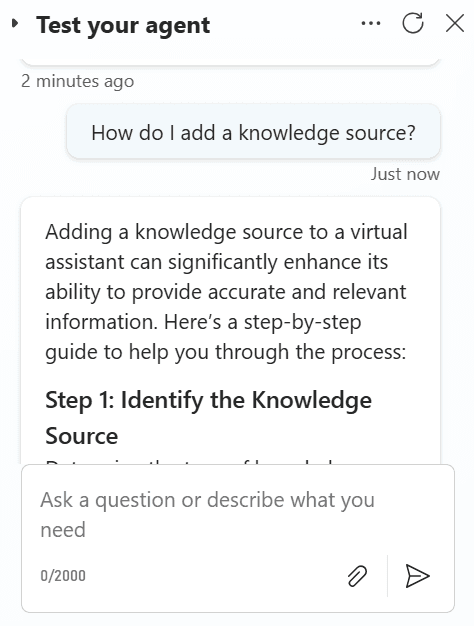474x626 pixels.
Task: Select the user message about knowledge source
Action: click(254, 133)
